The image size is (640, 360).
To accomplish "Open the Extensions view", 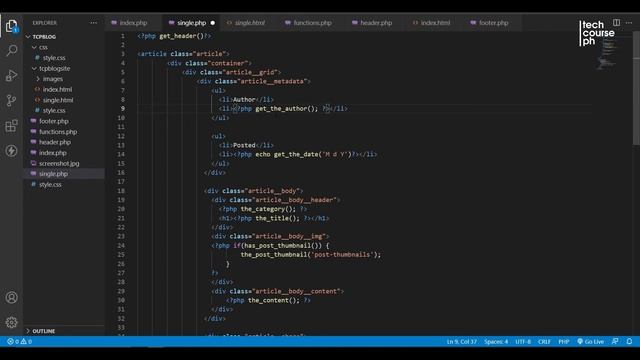I will (x=11, y=126).
